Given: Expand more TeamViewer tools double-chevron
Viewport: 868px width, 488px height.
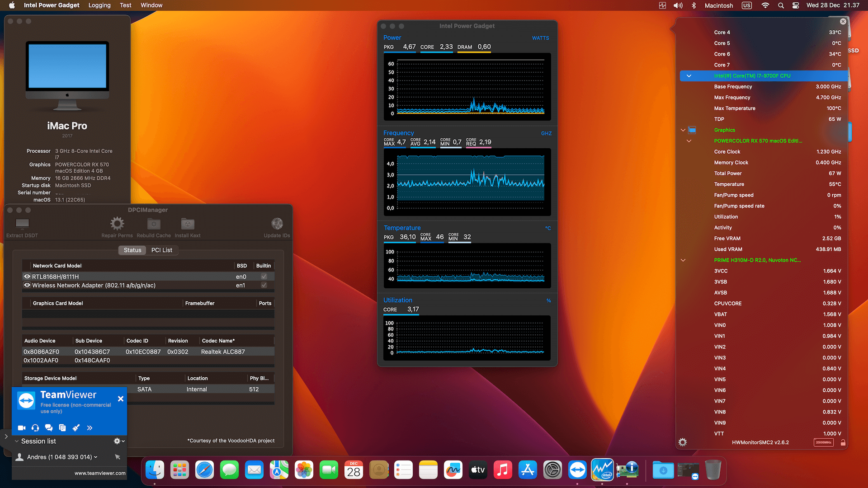Looking at the screenshot, I should [90, 427].
